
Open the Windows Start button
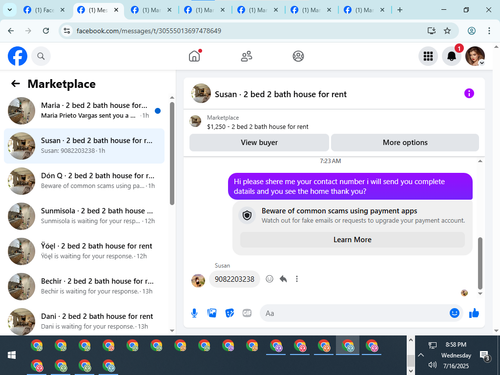[x=12, y=355]
